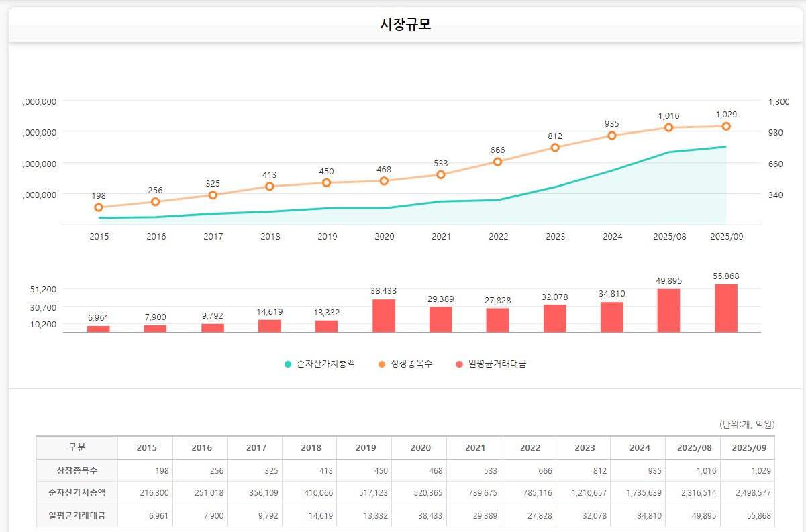Click the 2020 marker labeled 468
Viewport: 806px width, 532px height.
pyautogui.click(x=384, y=181)
